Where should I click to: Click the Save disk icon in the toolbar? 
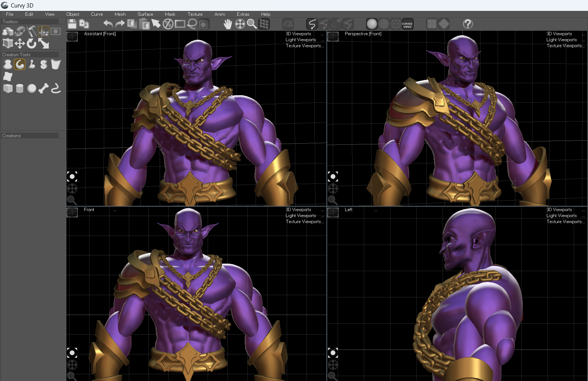72,24
